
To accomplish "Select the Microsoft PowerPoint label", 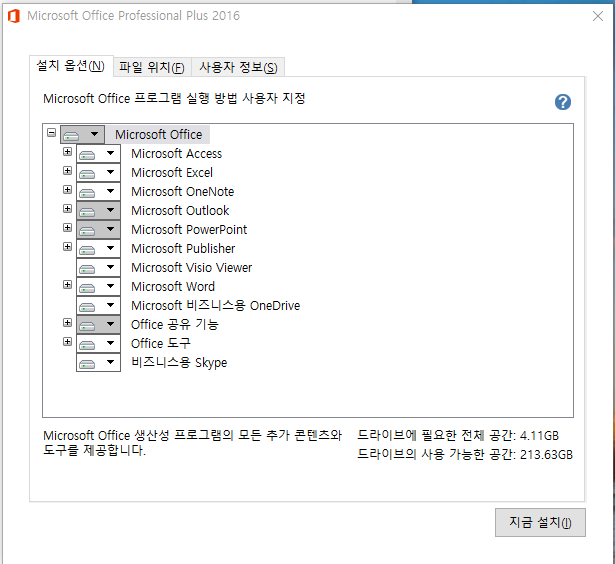I will click(x=189, y=229).
